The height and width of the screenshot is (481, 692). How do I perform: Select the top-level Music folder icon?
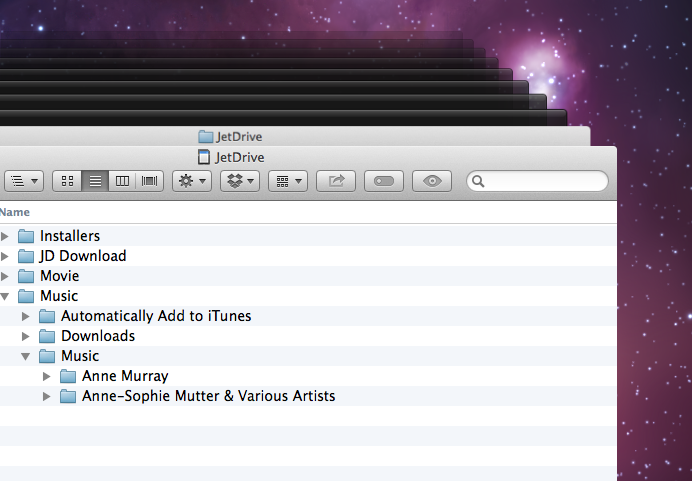[26, 296]
